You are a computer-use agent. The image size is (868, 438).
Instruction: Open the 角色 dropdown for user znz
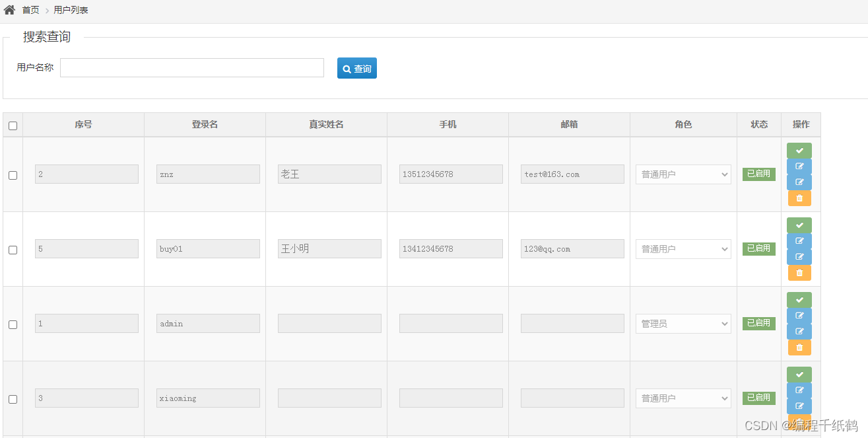tap(683, 174)
